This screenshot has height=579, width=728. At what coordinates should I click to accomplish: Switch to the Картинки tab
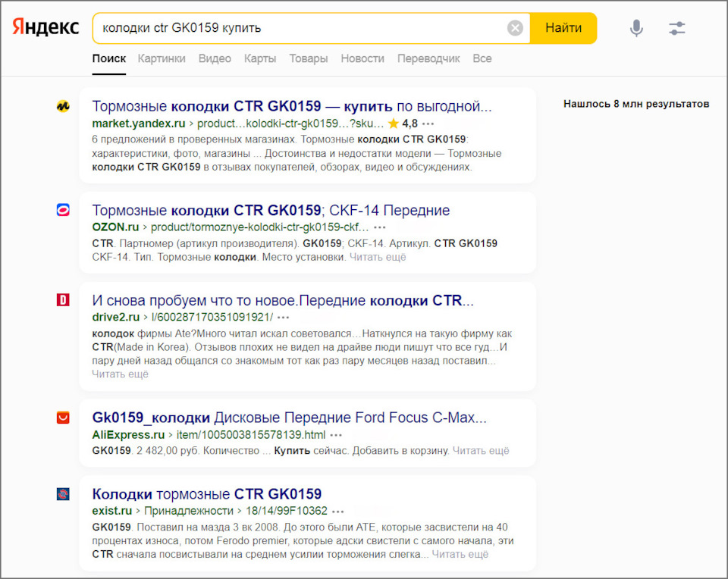point(162,58)
